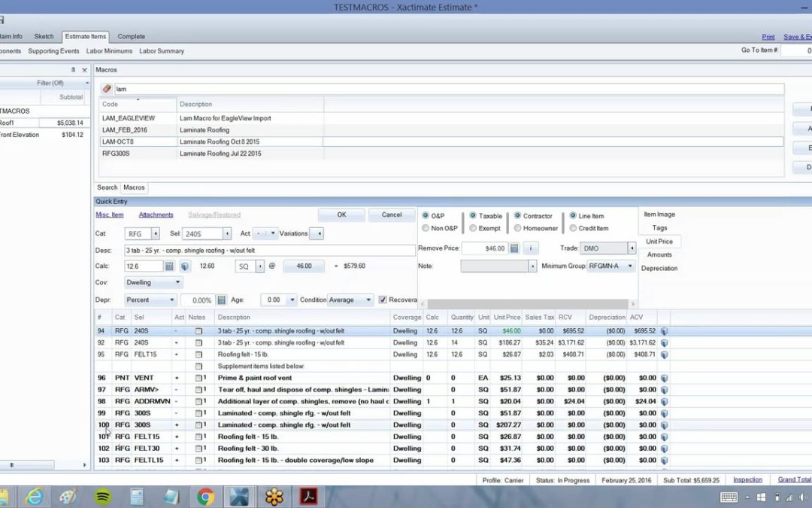Viewport: 812px width, 508px height.
Task: Open Google Chrome from the taskbar
Action: click(205, 497)
